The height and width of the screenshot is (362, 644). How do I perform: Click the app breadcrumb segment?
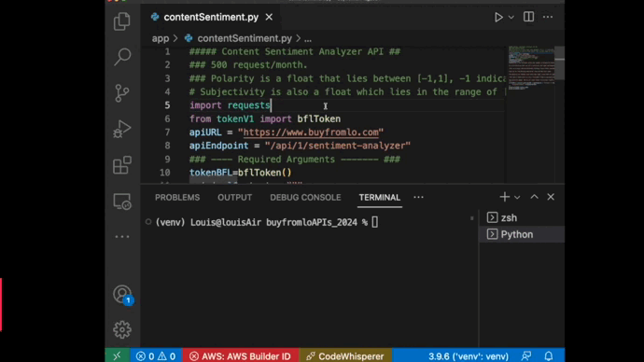click(161, 38)
